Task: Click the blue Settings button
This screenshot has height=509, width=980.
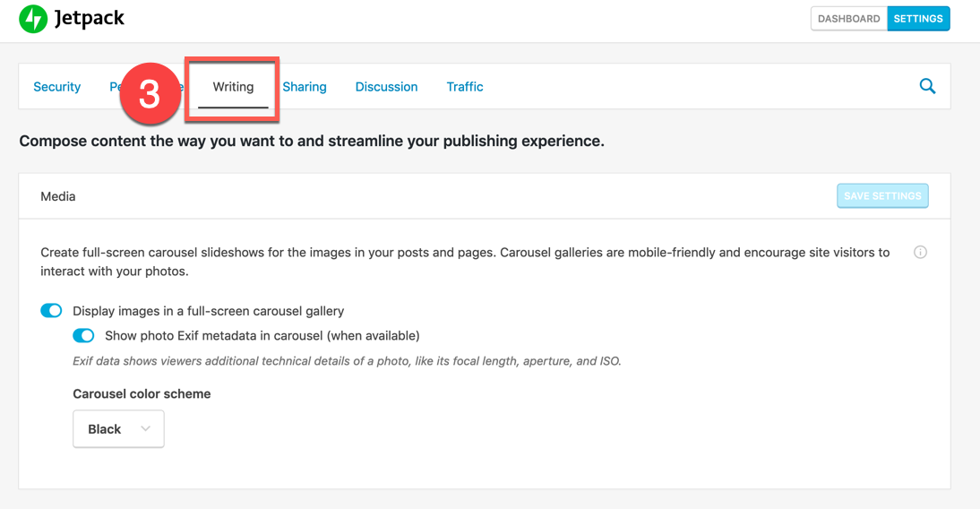Action: (x=918, y=19)
